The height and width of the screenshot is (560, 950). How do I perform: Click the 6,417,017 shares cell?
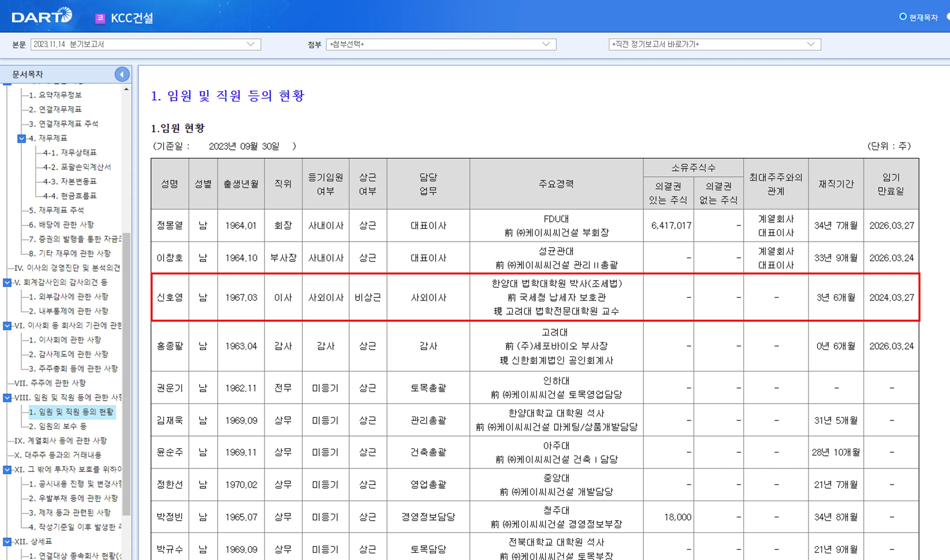669,225
